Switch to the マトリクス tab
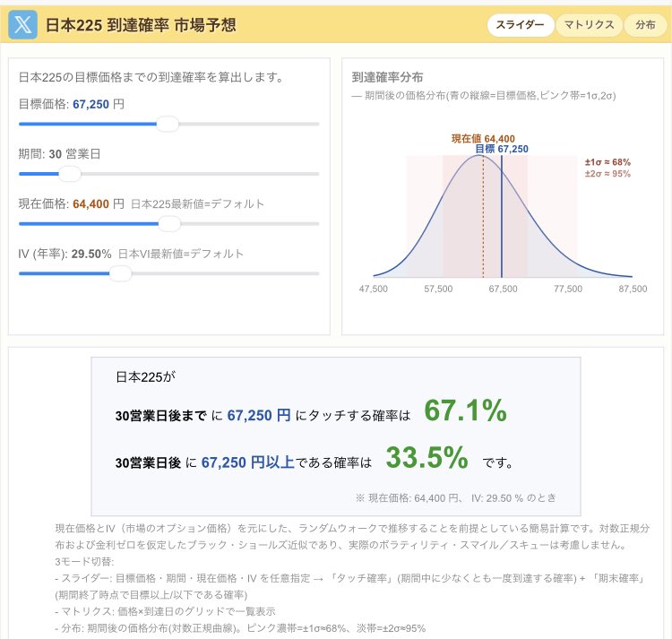 [589, 25]
